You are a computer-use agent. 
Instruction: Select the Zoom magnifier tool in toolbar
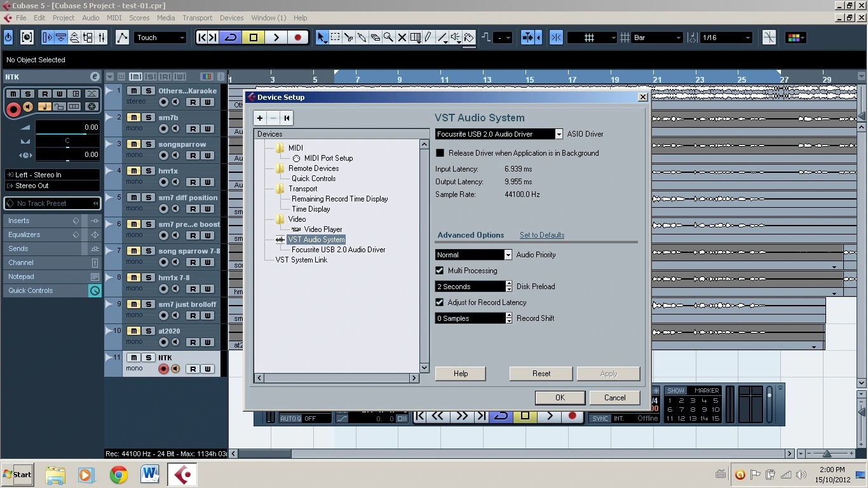pos(388,38)
